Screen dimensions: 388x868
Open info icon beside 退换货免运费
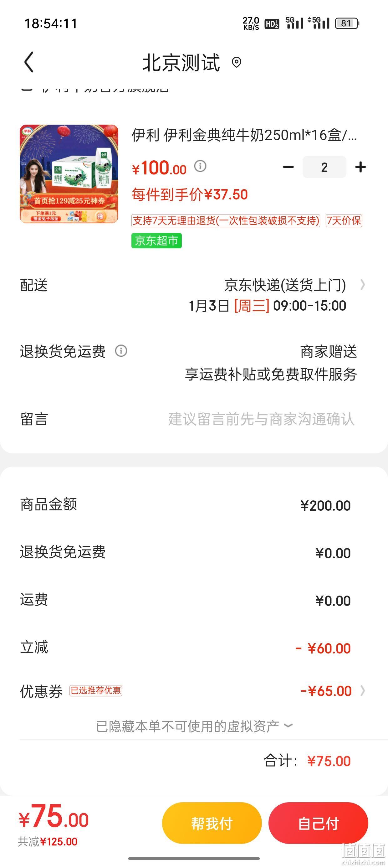coord(121,351)
